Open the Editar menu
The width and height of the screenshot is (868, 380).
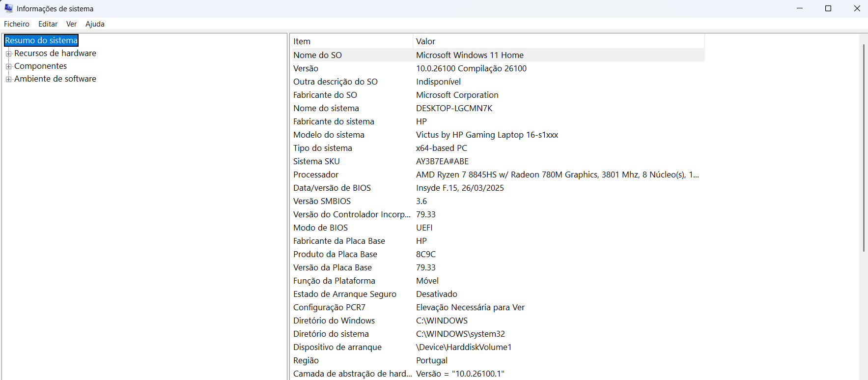[48, 24]
